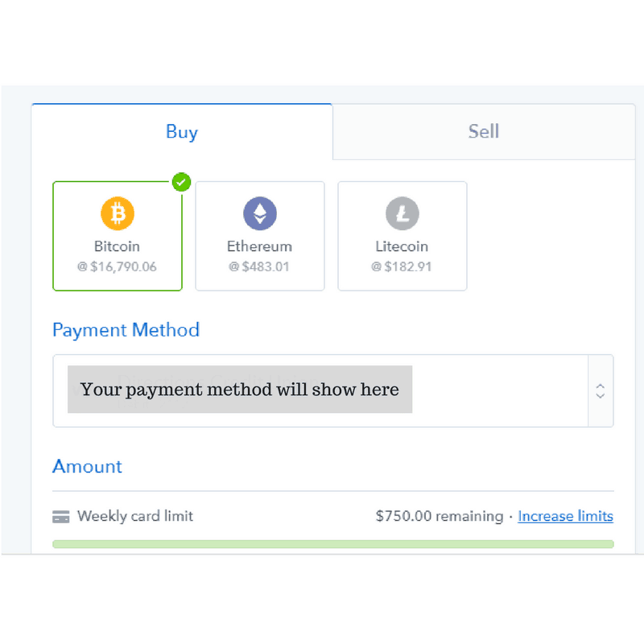Viewport: 644px width, 644px height.
Task: Click the Ethereum price $483.01
Action: (259, 266)
